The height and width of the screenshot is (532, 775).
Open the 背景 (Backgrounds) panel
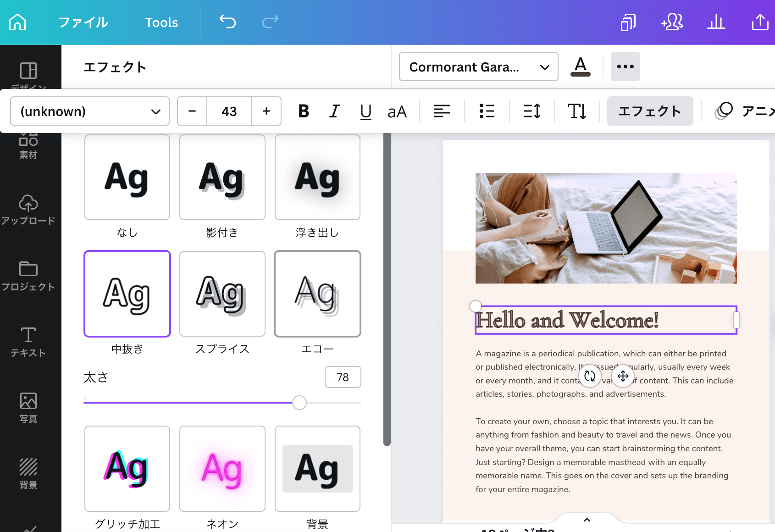pyautogui.click(x=28, y=472)
